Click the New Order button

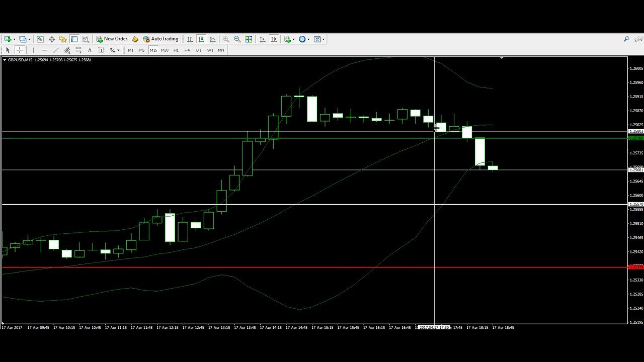[112, 39]
